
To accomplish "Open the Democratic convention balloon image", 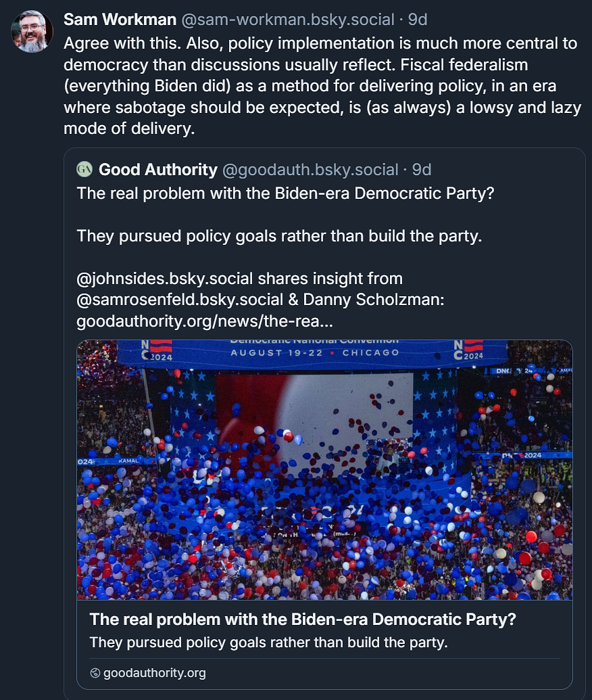I will [324, 469].
